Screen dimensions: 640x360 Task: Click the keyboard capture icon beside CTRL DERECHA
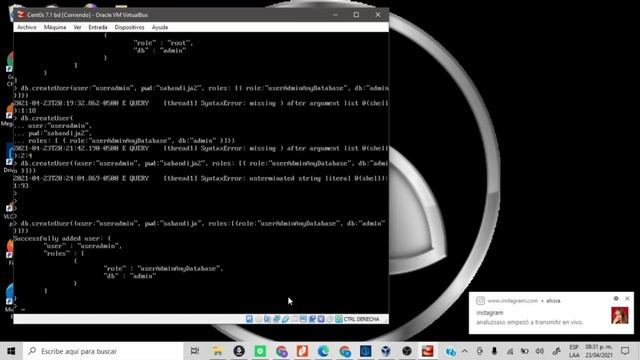[x=339, y=319]
